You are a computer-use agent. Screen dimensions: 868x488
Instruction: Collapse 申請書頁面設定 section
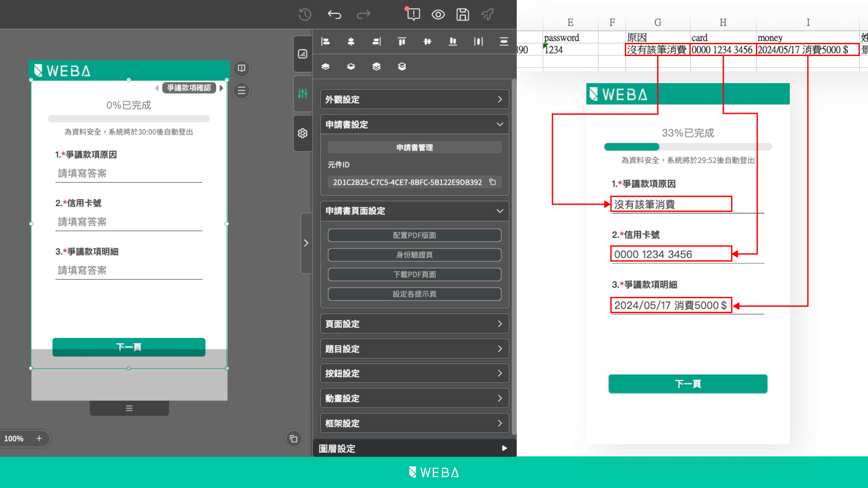[414, 211]
